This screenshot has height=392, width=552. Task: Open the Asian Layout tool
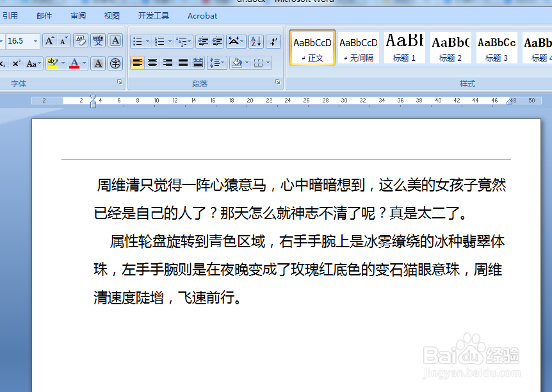236,42
